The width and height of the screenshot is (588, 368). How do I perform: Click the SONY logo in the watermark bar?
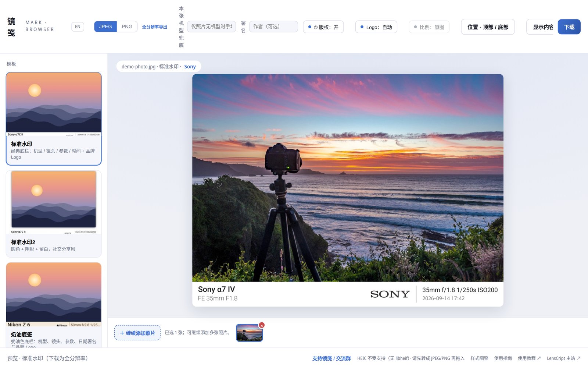(390, 294)
